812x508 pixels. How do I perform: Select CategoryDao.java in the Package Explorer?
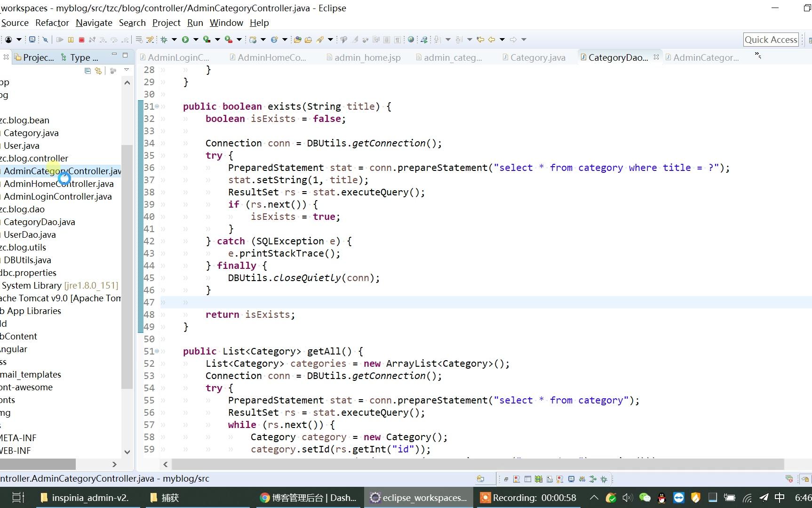point(40,222)
